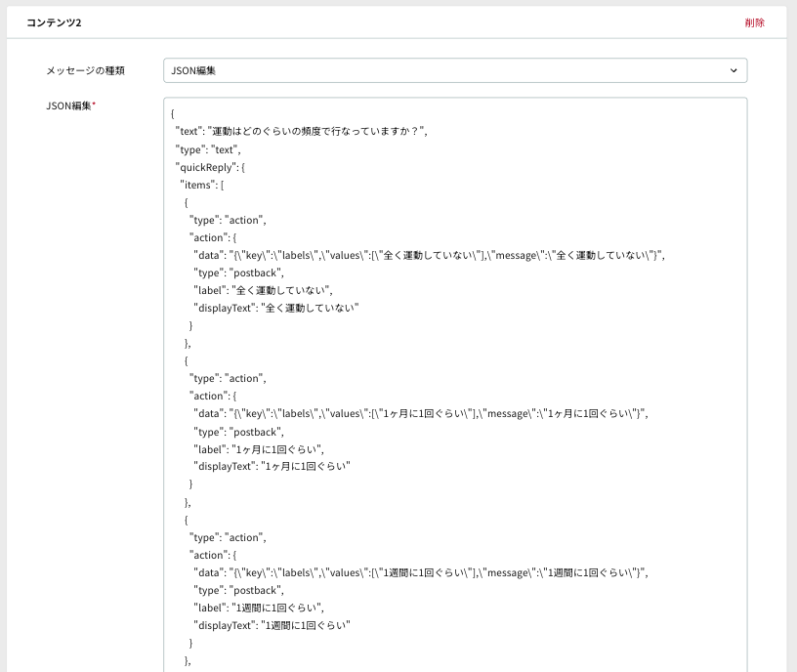The width and height of the screenshot is (797, 672).
Task: Click the 削除 link for コンテンツ2
Action: click(x=754, y=22)
